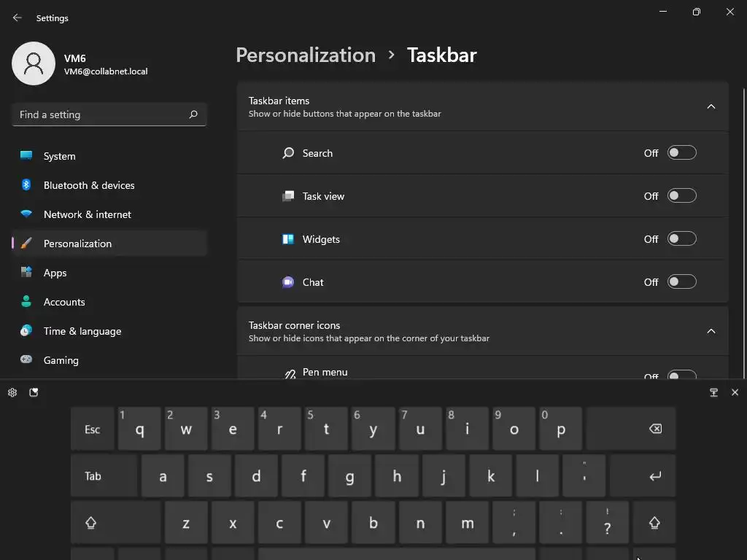Image resolution: width=747 pixels, height=560 pixels.
Task: Click the keyboard clipboard/emoji panel icon
Action: coord(34,392)
